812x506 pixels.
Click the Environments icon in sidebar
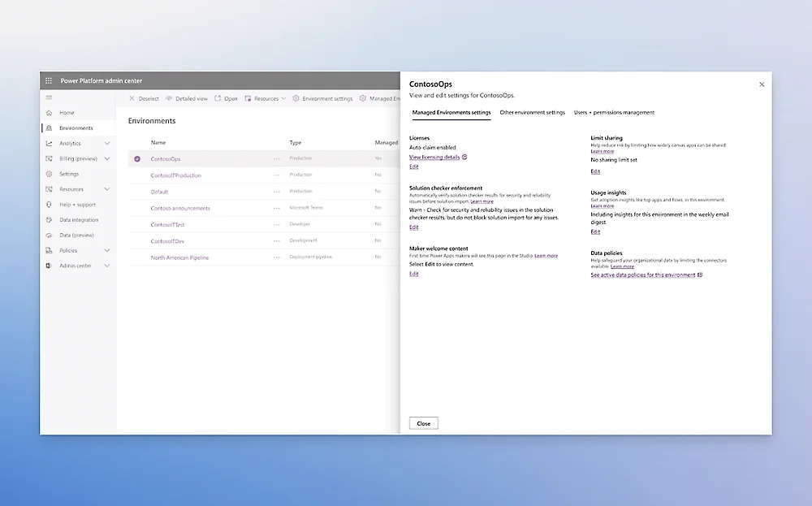50,128
